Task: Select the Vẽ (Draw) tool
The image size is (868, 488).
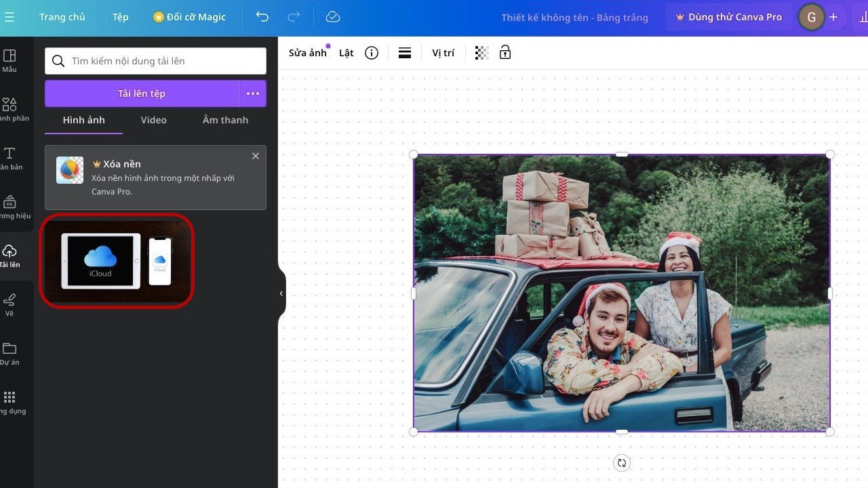Action: [10, 304]
